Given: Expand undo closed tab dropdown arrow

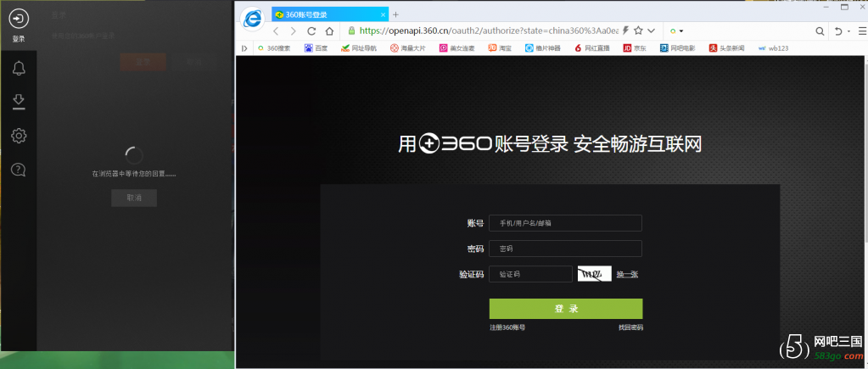Looking at the screenshot, I should click(847, 31).
